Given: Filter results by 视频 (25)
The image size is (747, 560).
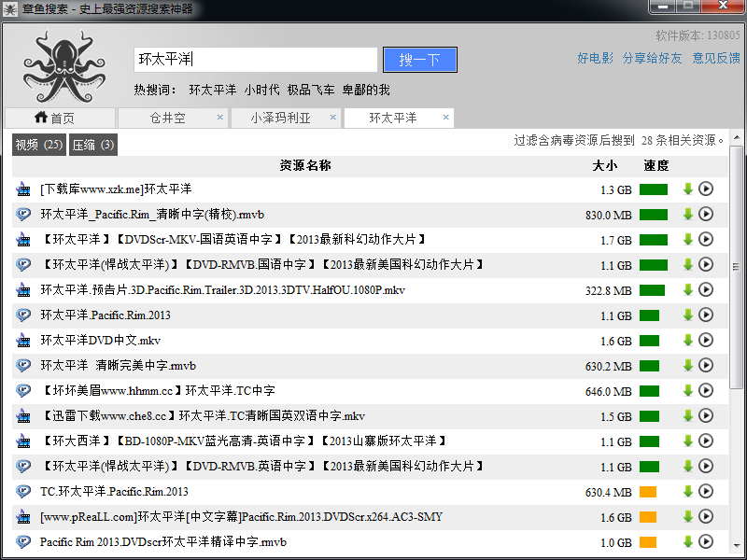Looking at the screenshot, I should [x=39, y=145].
